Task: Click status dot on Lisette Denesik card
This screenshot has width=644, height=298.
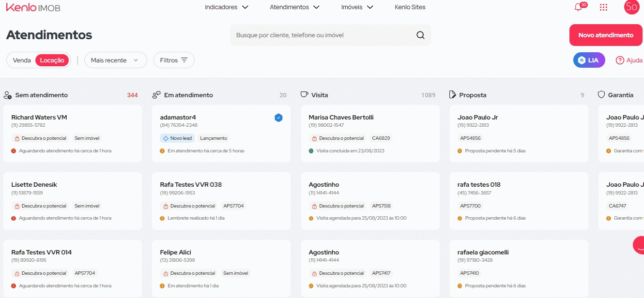Action: (x=14, y=218)
